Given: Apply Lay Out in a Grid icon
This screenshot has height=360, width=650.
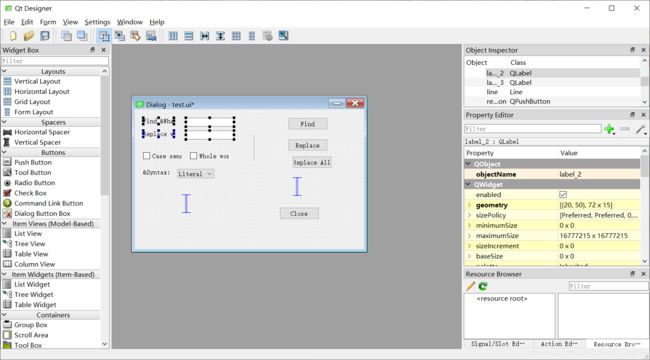Looking at the screenshot, I should point(236,36).
